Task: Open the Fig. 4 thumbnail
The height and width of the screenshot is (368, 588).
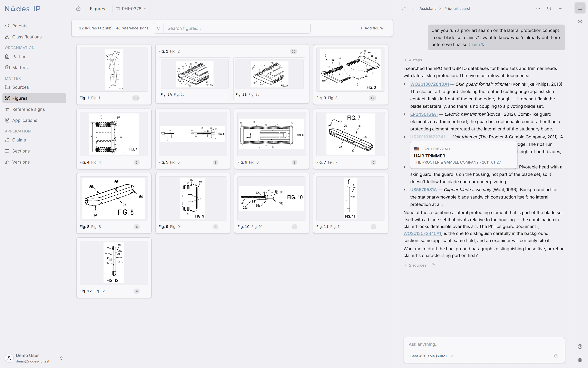Action: (x=114, y=134)
